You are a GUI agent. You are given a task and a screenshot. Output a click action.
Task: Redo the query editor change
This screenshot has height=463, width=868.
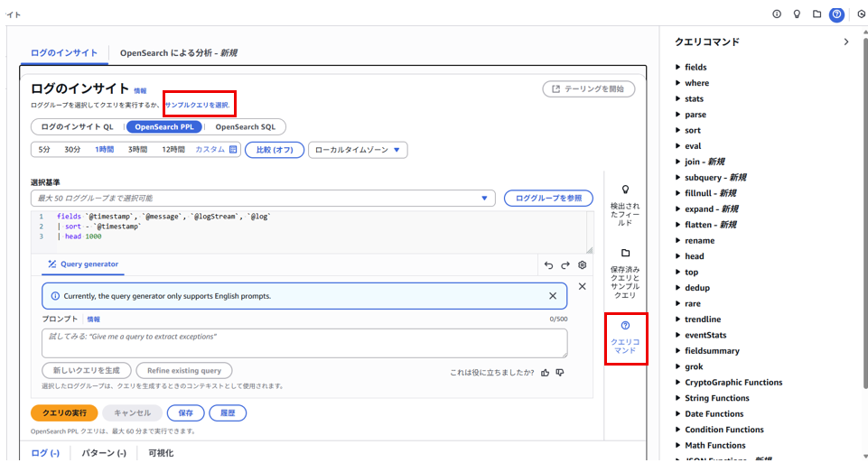tap(565, 265)
